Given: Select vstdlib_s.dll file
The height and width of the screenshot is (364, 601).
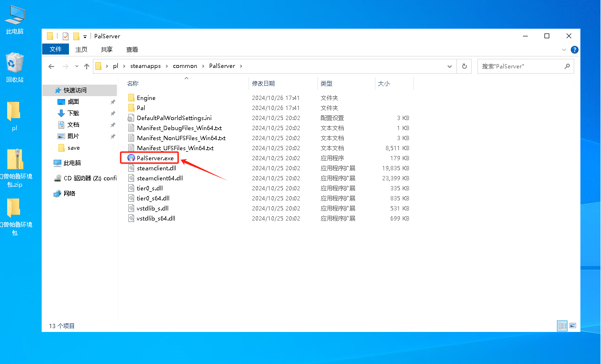Looking at the screenshot, I should pyautogui.click(x=152, y=208).
